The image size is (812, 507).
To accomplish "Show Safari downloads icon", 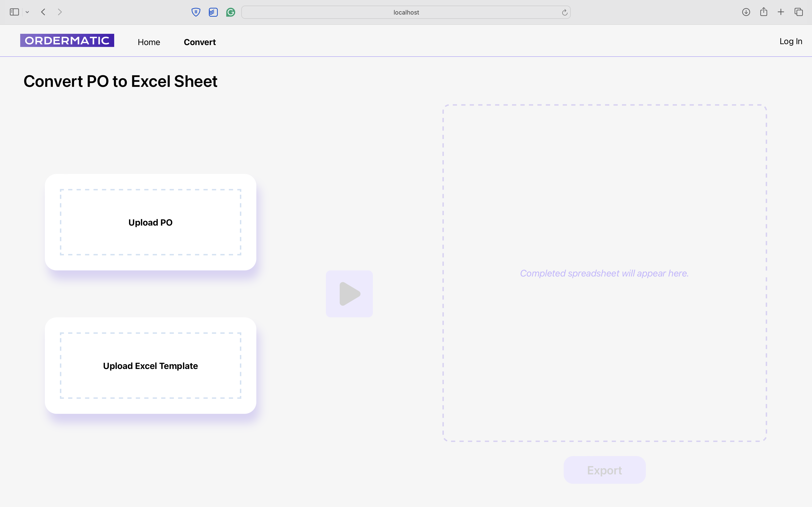I will click(746, 12).
